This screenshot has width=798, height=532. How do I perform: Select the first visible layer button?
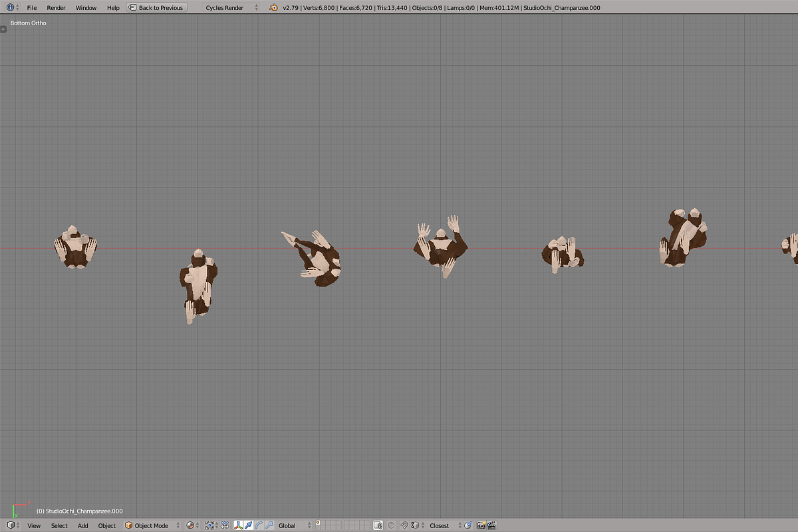(318, 523)
